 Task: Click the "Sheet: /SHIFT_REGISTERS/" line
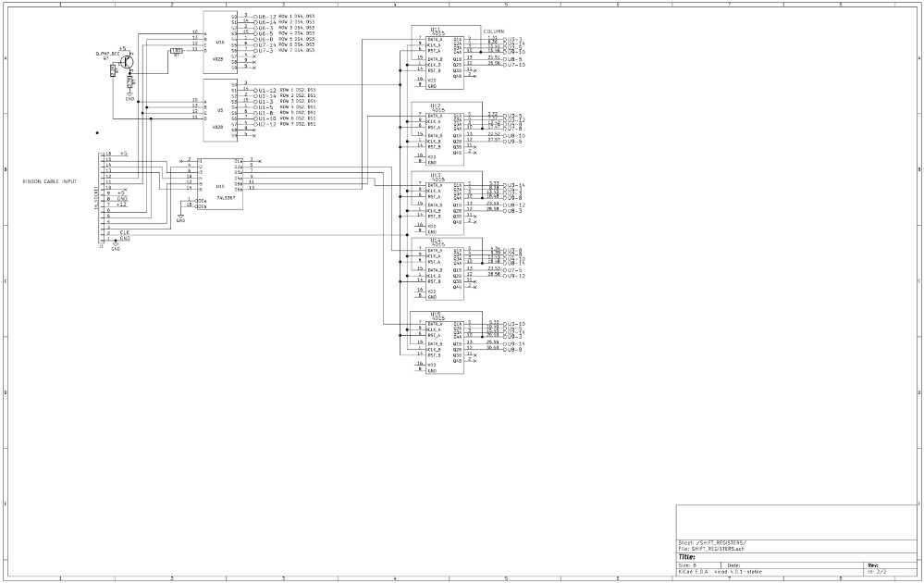click(712, 543)
